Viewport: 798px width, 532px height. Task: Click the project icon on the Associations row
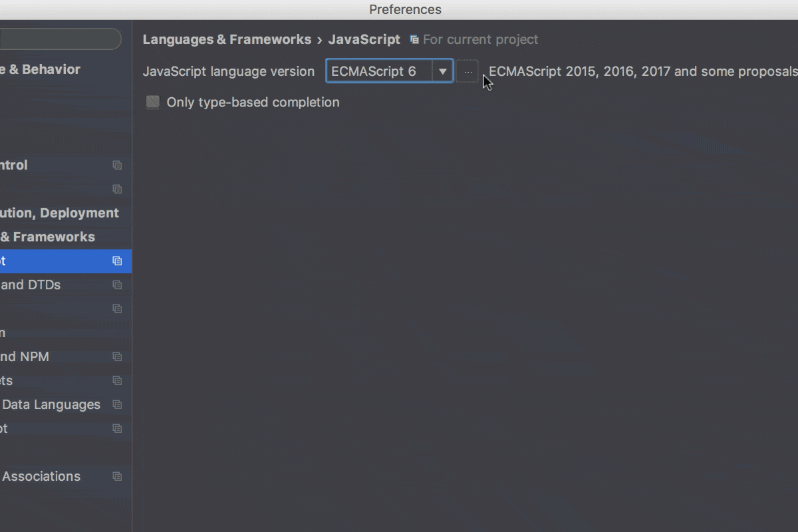coord(117,476)
